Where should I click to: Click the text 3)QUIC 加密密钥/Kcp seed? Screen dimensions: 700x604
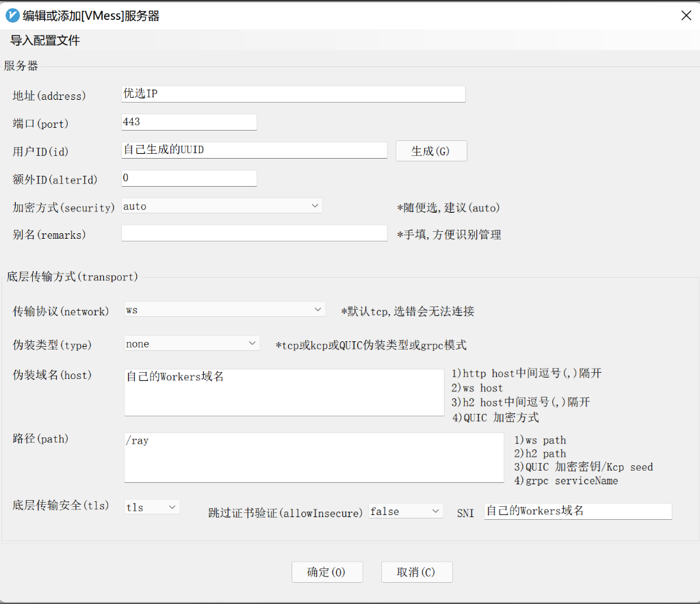584,467
